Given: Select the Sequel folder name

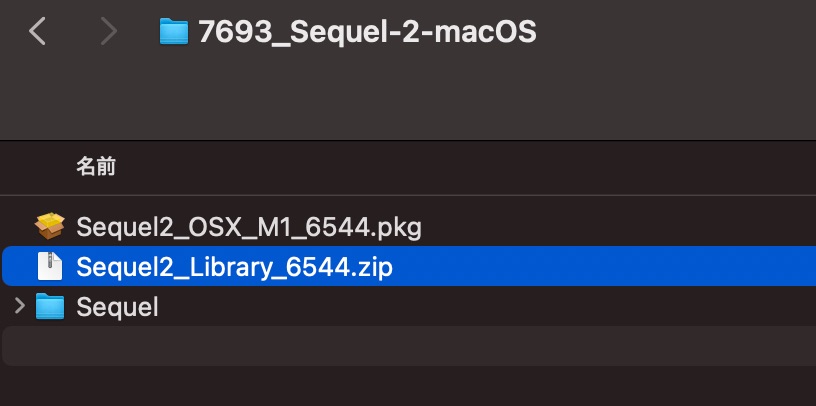Looking at the screenshot, I should (x=117, y=307).
